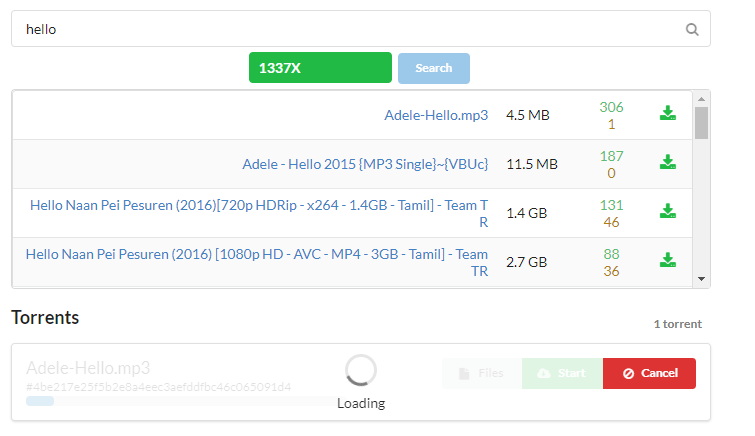Download Adele - Hello 2015 MP3 Single

(x=667, y=161)
